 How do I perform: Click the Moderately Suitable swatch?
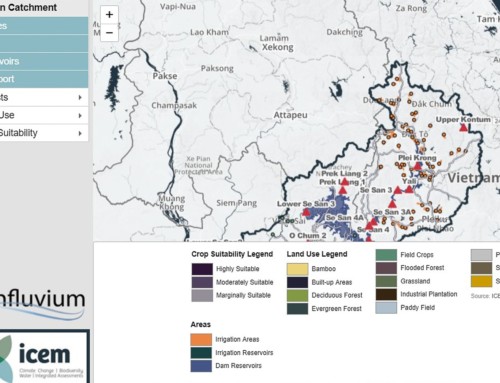(x=202, y=282)
